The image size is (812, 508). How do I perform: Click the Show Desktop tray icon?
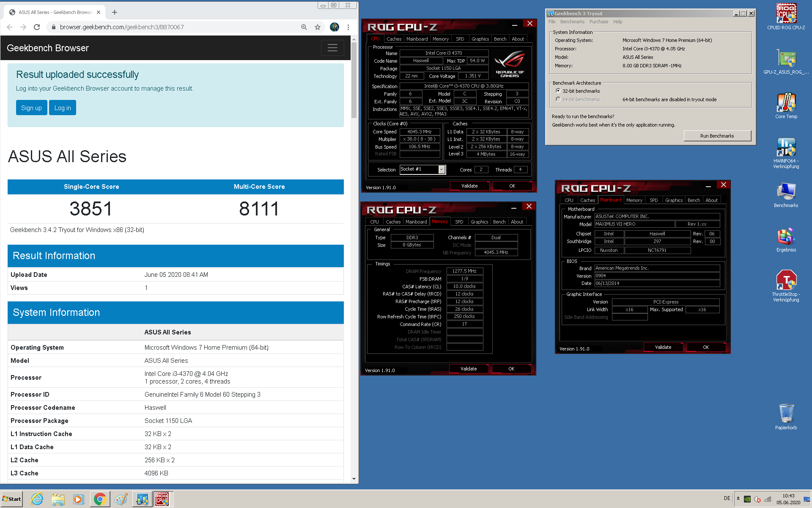coord(807,499)
